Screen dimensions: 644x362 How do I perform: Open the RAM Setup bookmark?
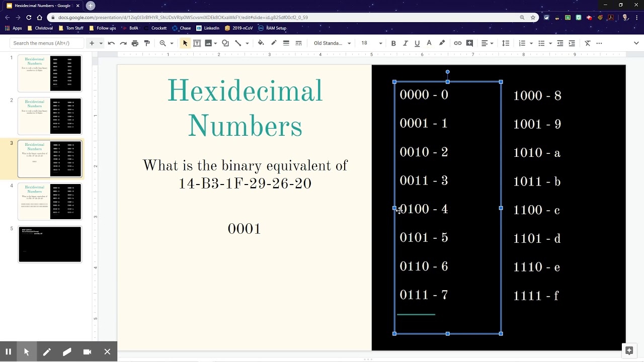pos(272,28)
